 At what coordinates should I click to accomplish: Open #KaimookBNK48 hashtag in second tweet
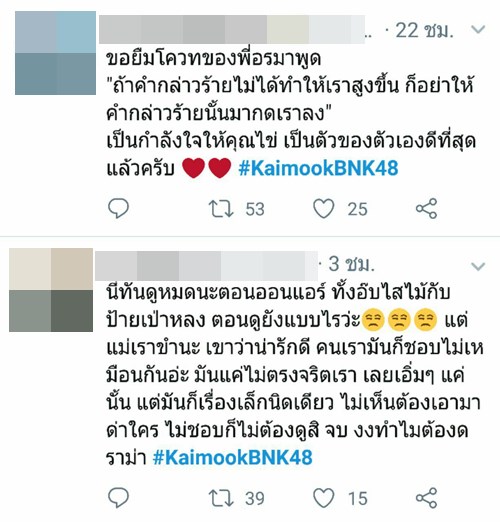233,457
